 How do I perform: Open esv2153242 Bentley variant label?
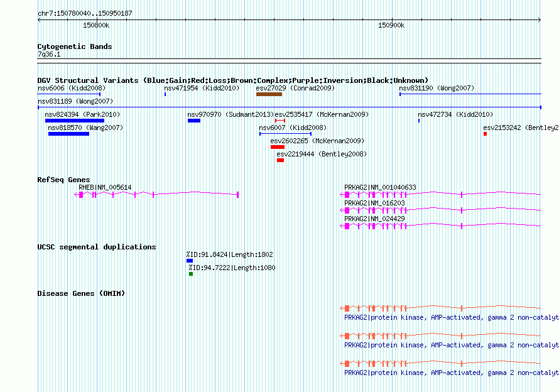tap(521, 128)
